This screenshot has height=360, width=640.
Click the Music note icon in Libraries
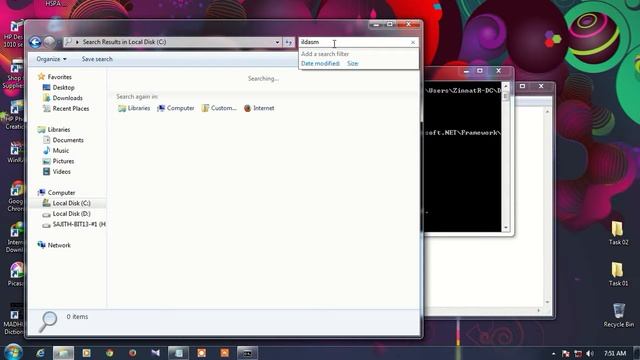click(47, 151)
